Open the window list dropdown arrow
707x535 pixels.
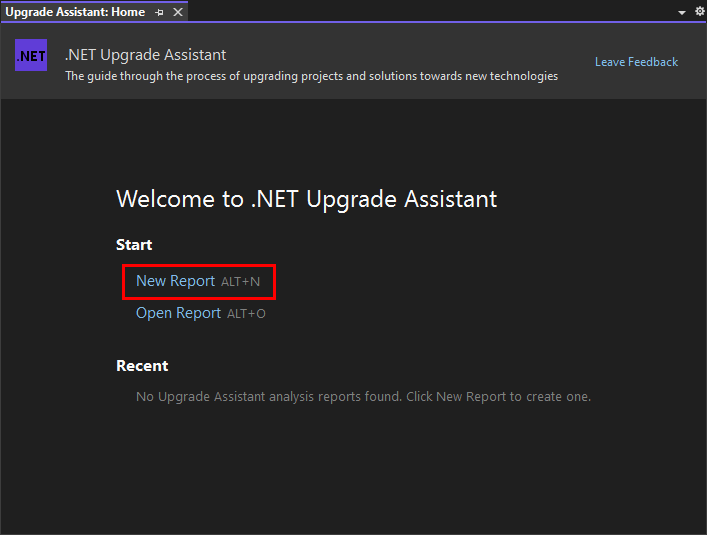(x=682, y=13)
